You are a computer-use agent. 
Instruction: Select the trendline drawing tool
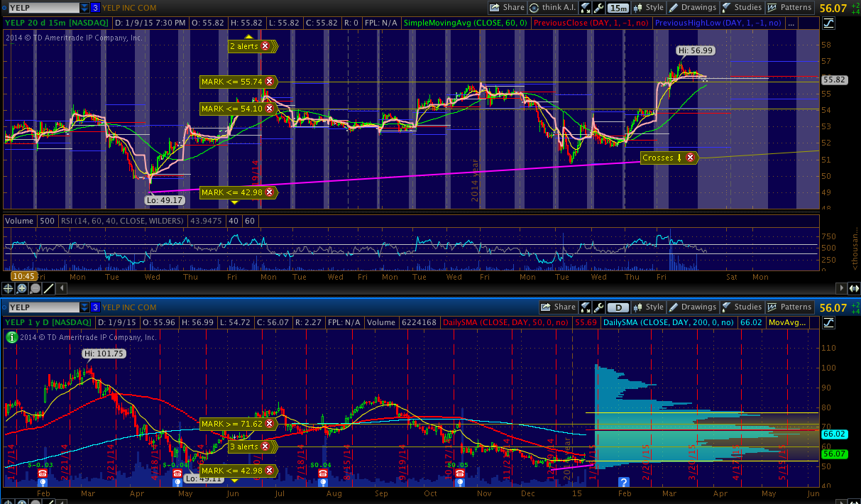coord(49,288)
